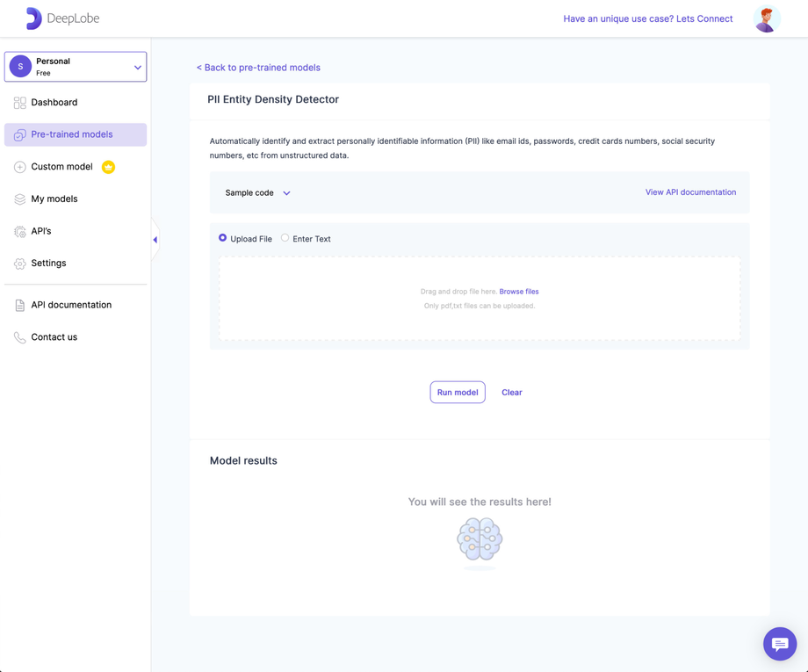Click the API's icon in the sidebar
808x672 pixels.
(19, 231)
